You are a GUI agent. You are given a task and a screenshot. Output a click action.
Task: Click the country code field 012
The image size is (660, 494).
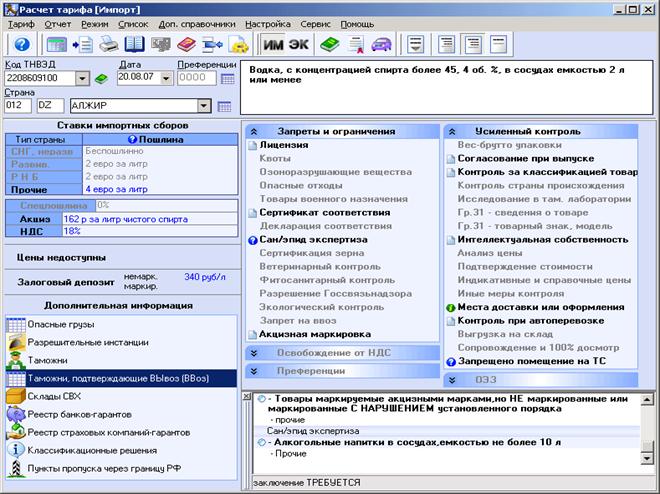click(x=18, y=106)
